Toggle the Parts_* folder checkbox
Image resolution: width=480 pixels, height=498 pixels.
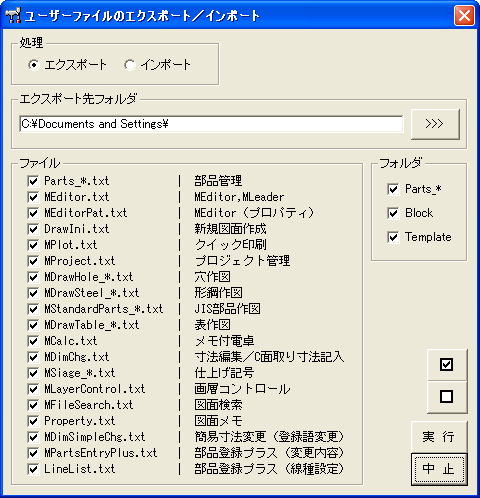(x=393, y=189)
